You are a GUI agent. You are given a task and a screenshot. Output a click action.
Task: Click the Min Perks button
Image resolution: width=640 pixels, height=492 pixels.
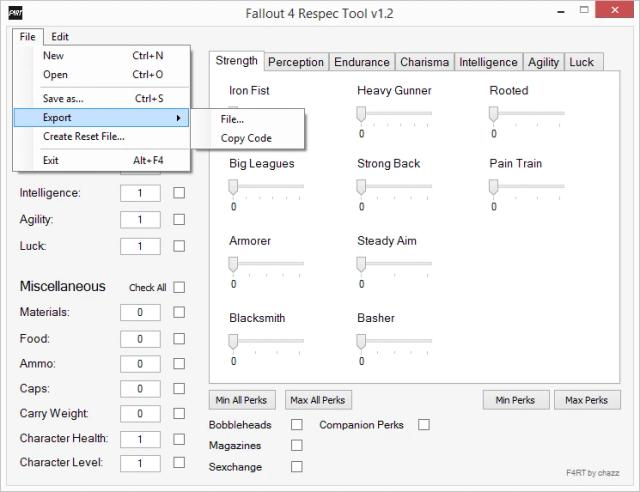(516, 400)
